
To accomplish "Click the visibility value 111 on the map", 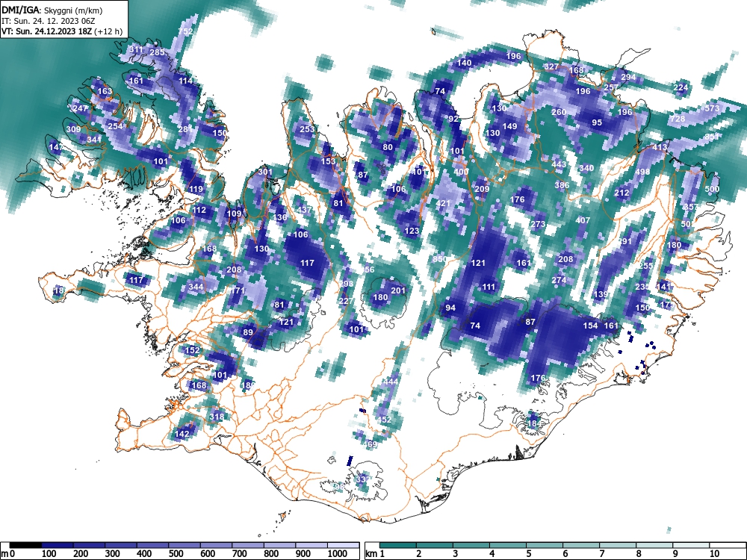I will [489, 287].
